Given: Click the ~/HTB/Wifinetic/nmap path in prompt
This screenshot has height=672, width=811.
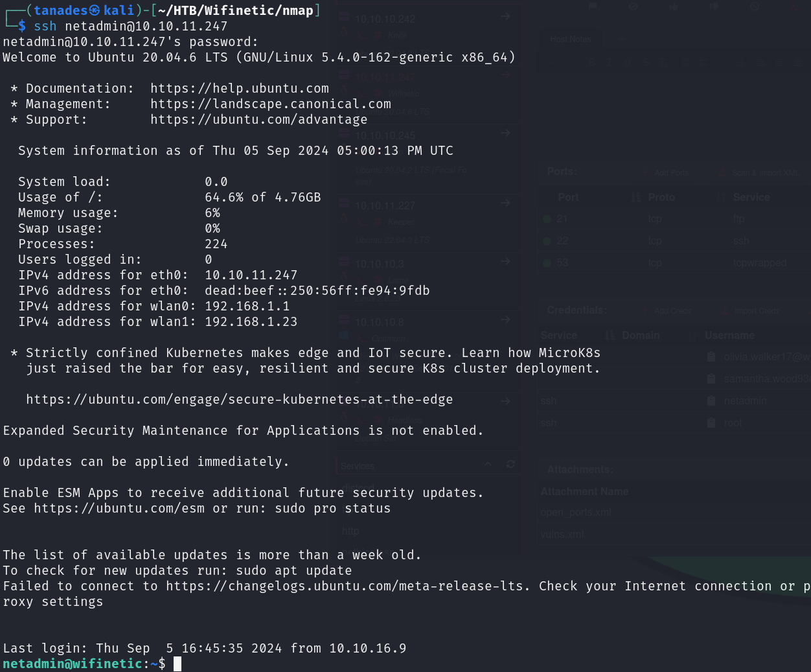Looking at the screenshot, I should pyautogui.click(x=236, y=10).
